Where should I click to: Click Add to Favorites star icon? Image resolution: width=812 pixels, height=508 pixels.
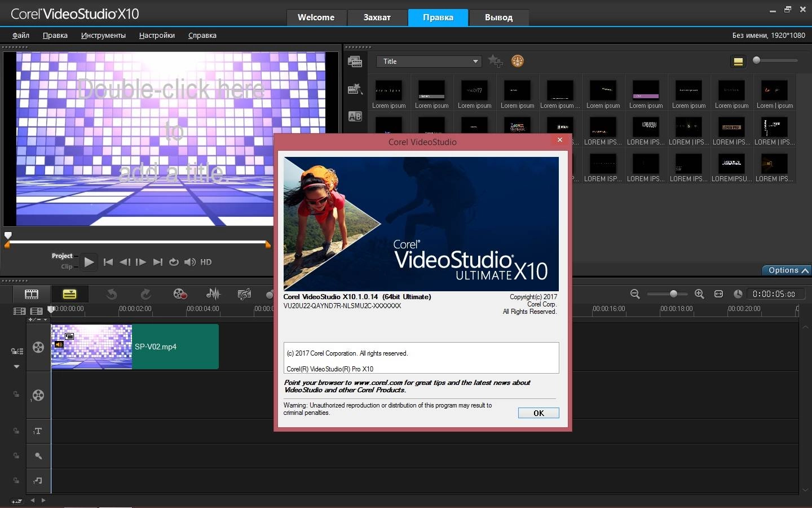click(495, 61)
